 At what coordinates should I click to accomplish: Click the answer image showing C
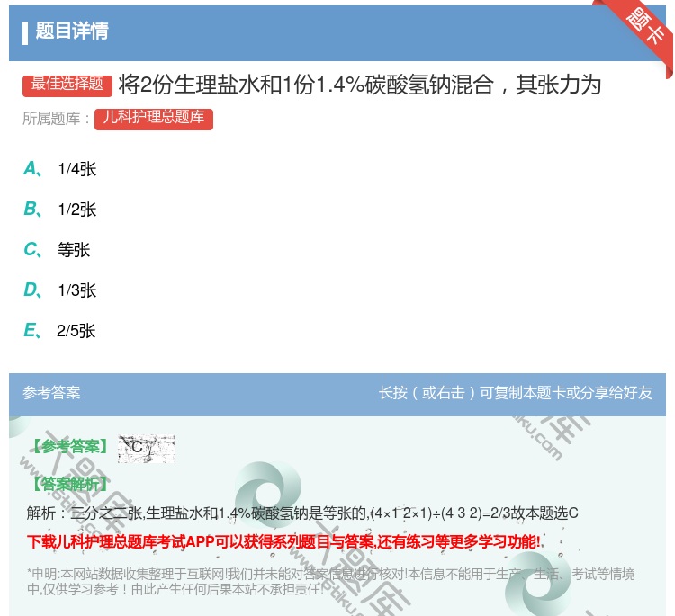tap(146, 447)
